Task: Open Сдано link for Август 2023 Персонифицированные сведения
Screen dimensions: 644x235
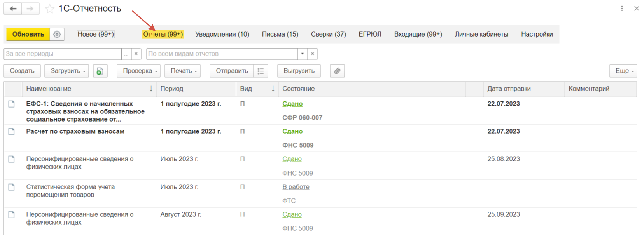Action: [292, 214]
